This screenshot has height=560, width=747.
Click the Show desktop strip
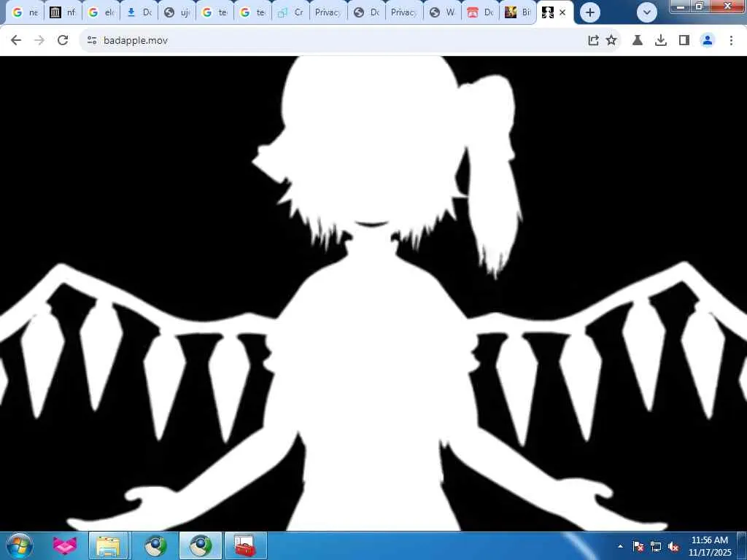click(742, 545)
